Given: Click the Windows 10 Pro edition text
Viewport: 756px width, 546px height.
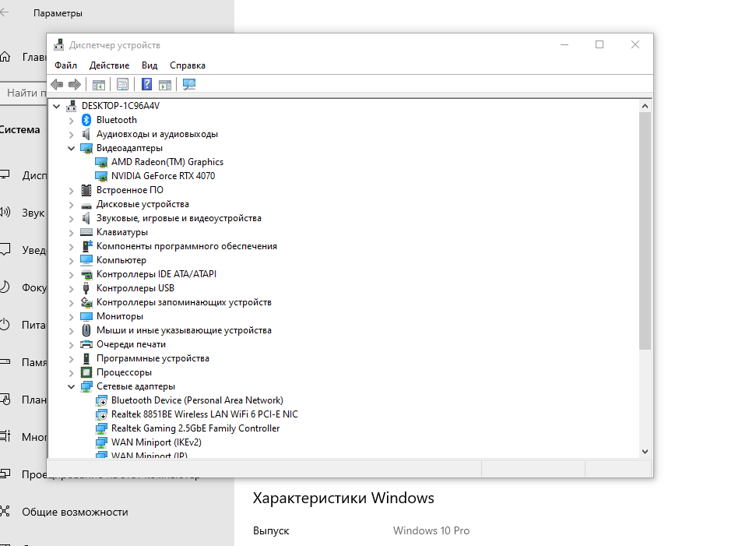Looking at the screenshot, I should pos(431,530).
